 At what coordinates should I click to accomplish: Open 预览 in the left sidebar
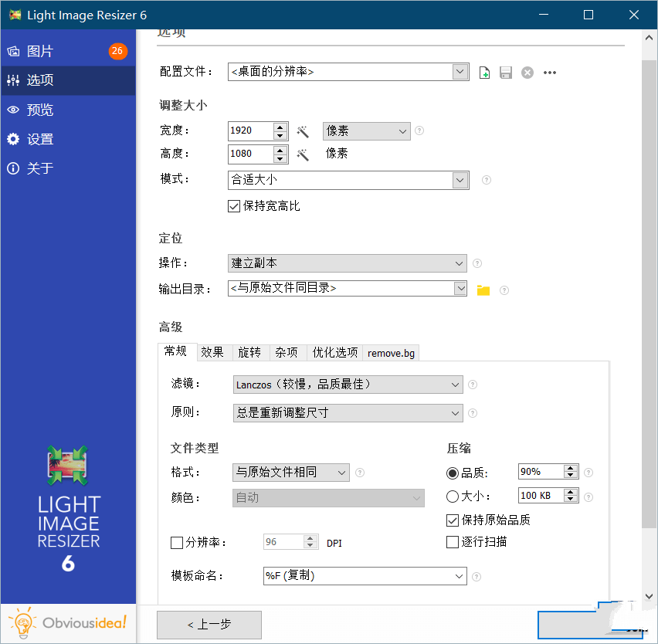tap(40, 110)
